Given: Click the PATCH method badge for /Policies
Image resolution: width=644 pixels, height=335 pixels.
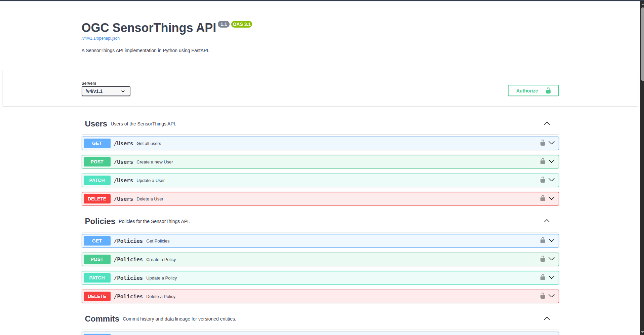Looking at the screenshot, I should [97, 278].
